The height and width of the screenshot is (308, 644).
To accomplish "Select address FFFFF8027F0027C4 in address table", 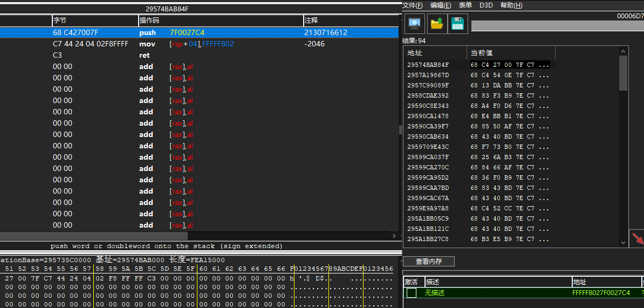I will (601, 293).
